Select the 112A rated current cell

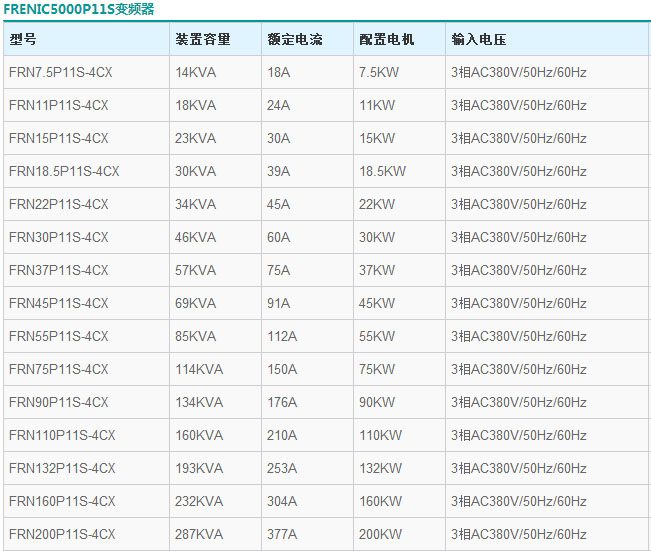282,337
